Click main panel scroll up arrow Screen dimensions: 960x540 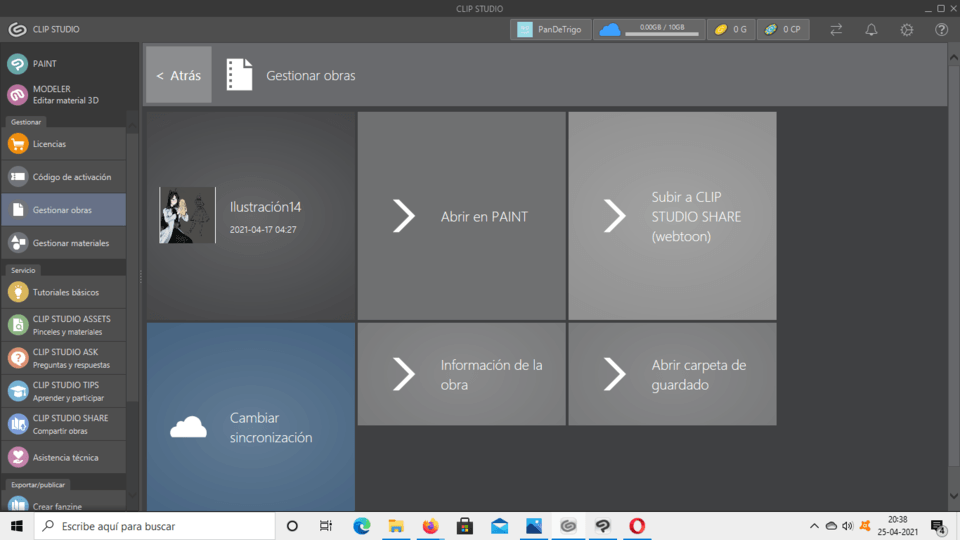click(x=953, y=58)
